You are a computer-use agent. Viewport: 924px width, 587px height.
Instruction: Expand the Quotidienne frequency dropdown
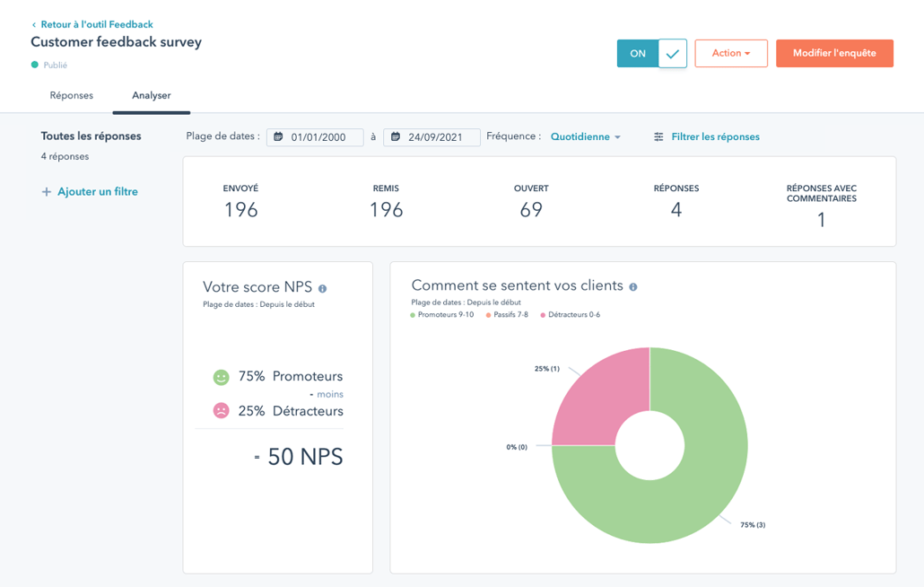pos(586,137)
